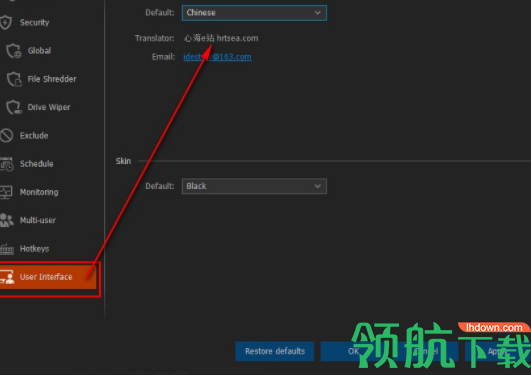531x375 pixels.
Task: Open the skin dropdown showing Black
Action: point(254,186)
